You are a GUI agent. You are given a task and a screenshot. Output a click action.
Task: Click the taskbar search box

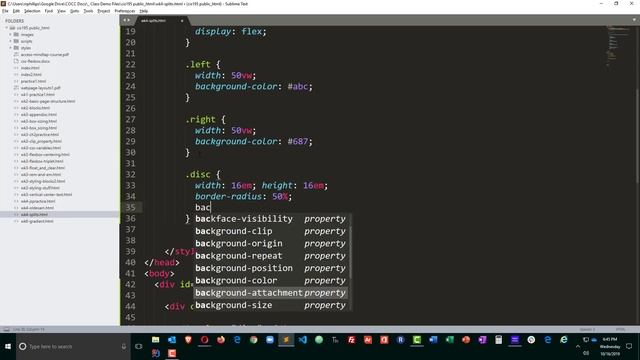(73, 346)
